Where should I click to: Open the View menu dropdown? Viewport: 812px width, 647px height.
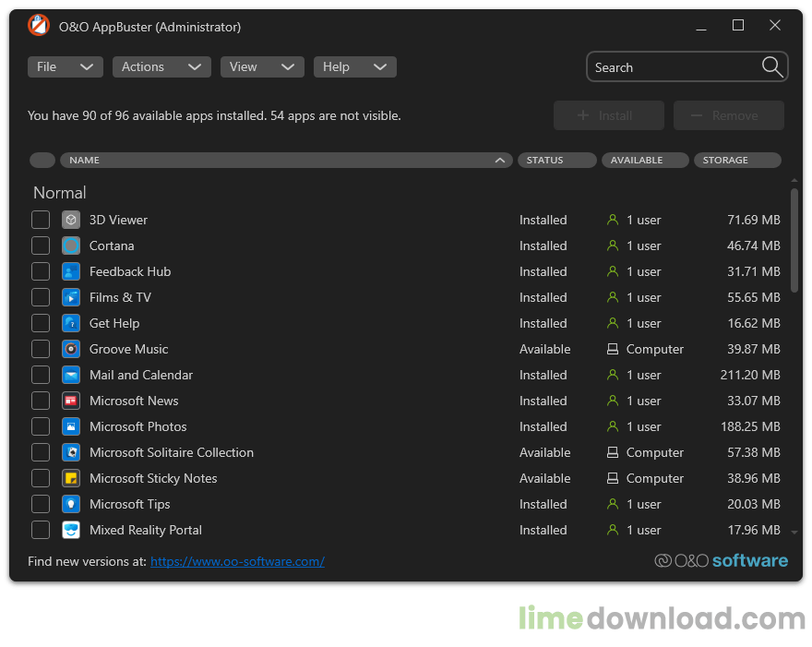tap(262, 66)
